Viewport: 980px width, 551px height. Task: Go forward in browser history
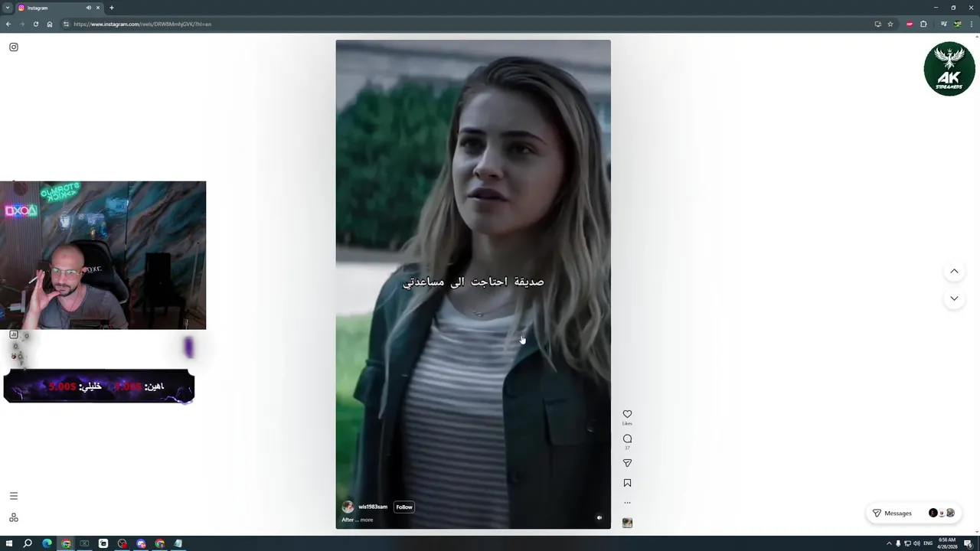pos(21,24)
